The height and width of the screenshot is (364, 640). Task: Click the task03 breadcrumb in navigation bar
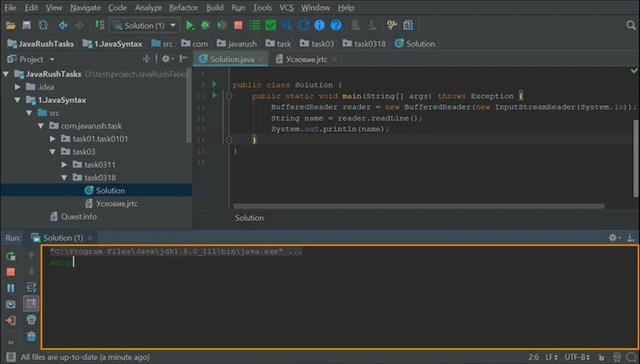coord(317,44)
